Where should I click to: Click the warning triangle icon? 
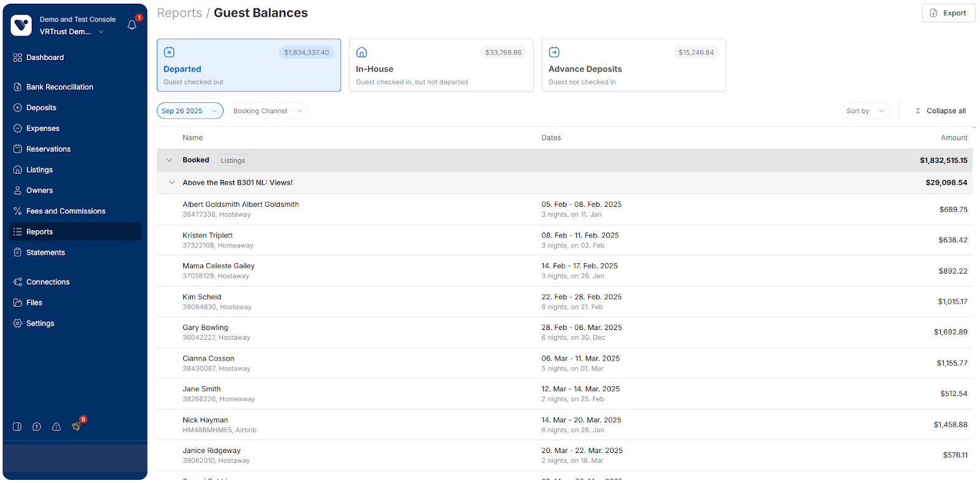56,427
